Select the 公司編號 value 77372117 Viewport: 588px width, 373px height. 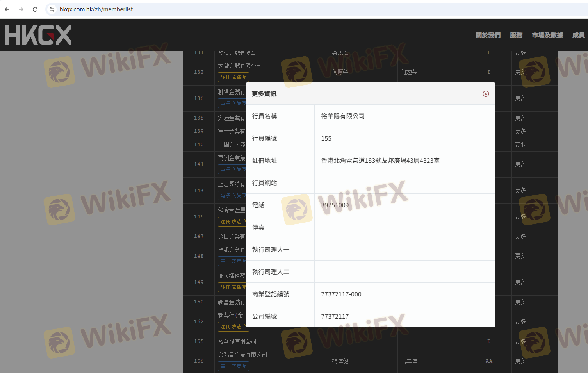pyautogui.click(x=335, y=316)
